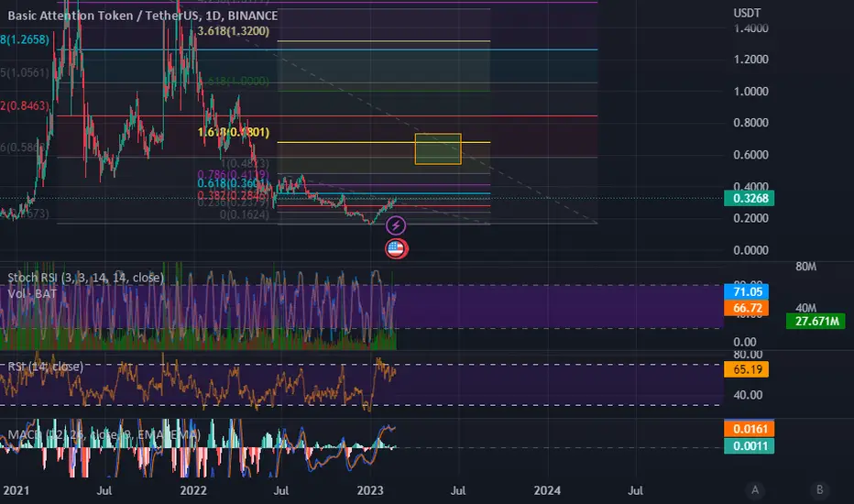Click the 1.0000 price axis label
This screenshot has width=854, height=504.
click(x=750, y=91)
